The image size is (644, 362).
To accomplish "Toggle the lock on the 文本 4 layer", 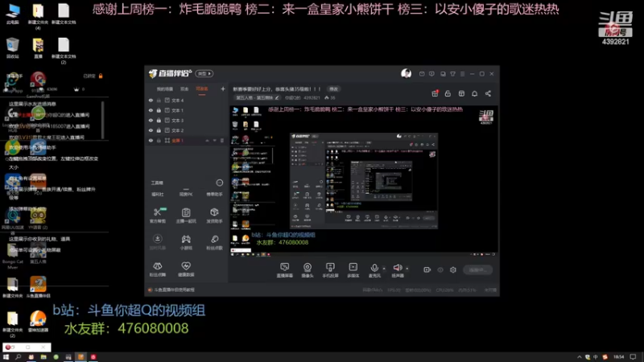I will click(x=159, y=100).
